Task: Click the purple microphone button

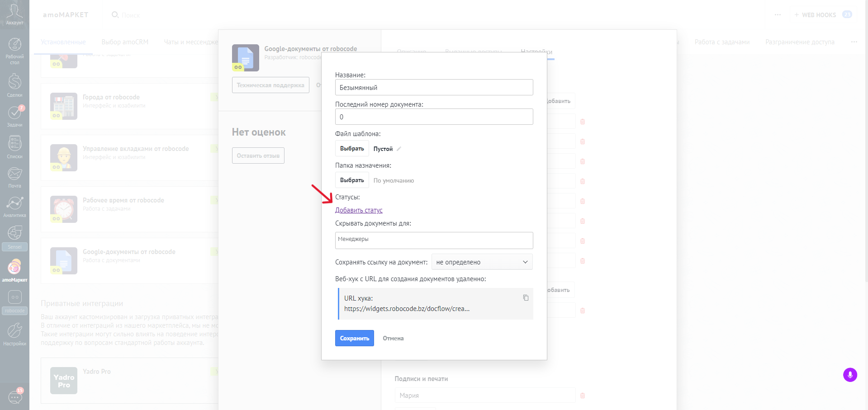Action: tap(850, 375)
